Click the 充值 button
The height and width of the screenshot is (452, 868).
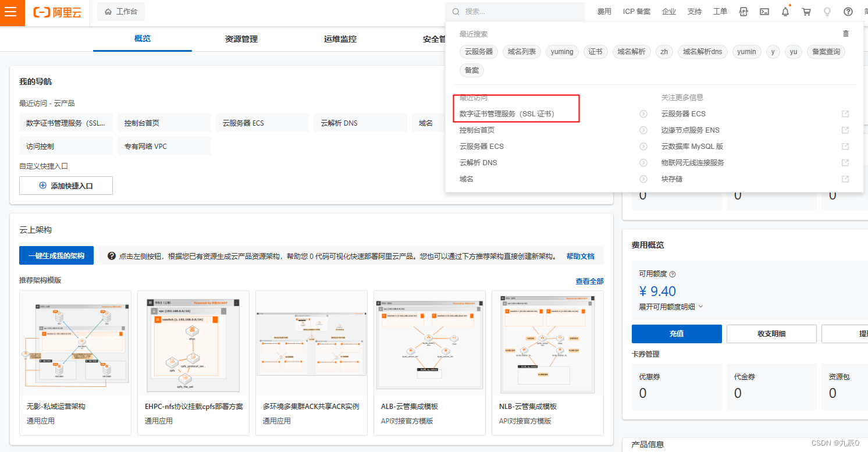[677, 334]
